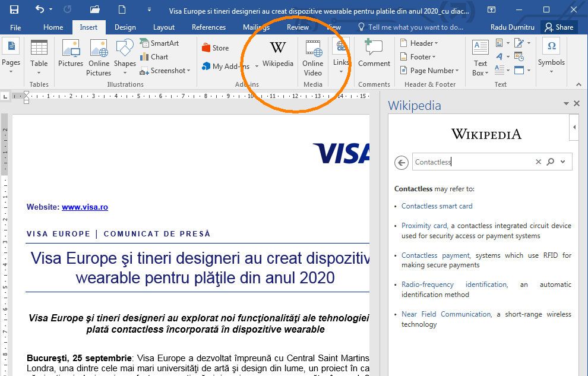Expand the Wikipedia search options chevron
Image resolution: width=588 pixels, height=376 pixels.
click(x=562, y=162)
